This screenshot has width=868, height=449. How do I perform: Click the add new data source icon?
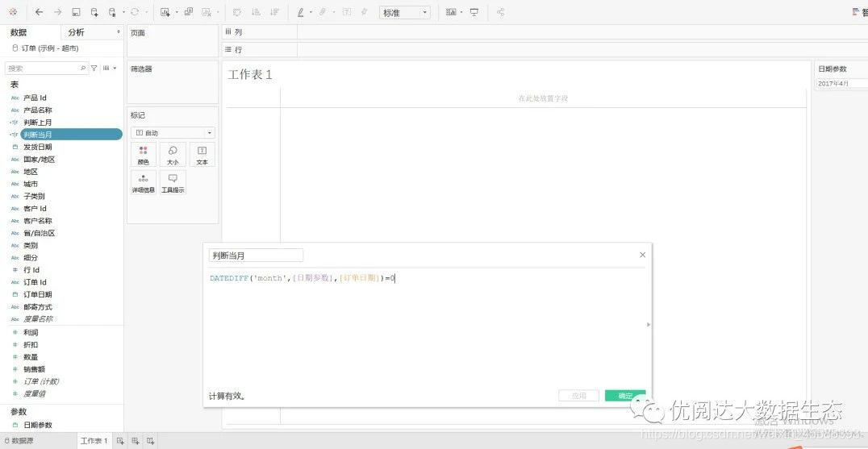point(94,11)
